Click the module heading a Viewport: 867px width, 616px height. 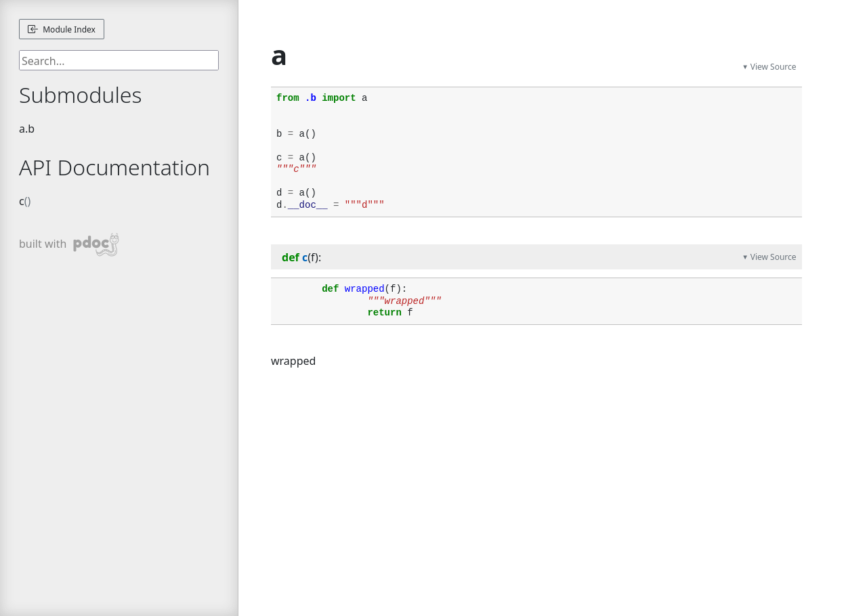(x=278, y=57)
